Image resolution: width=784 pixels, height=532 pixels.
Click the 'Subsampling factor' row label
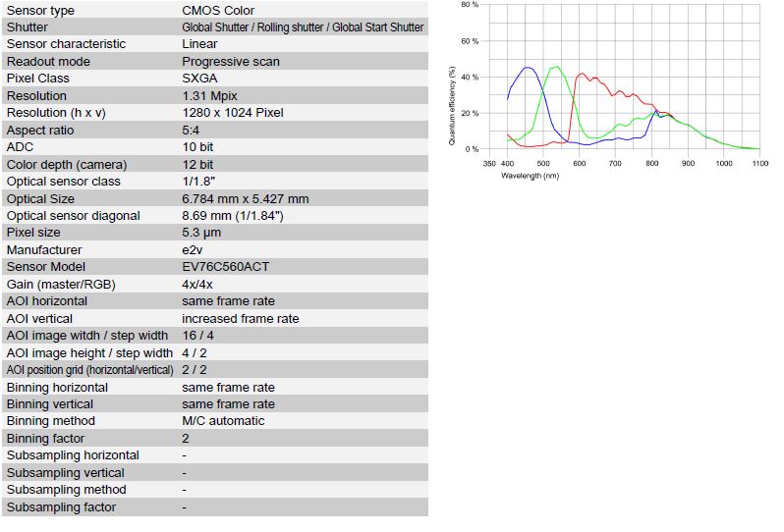click(61, 507)
